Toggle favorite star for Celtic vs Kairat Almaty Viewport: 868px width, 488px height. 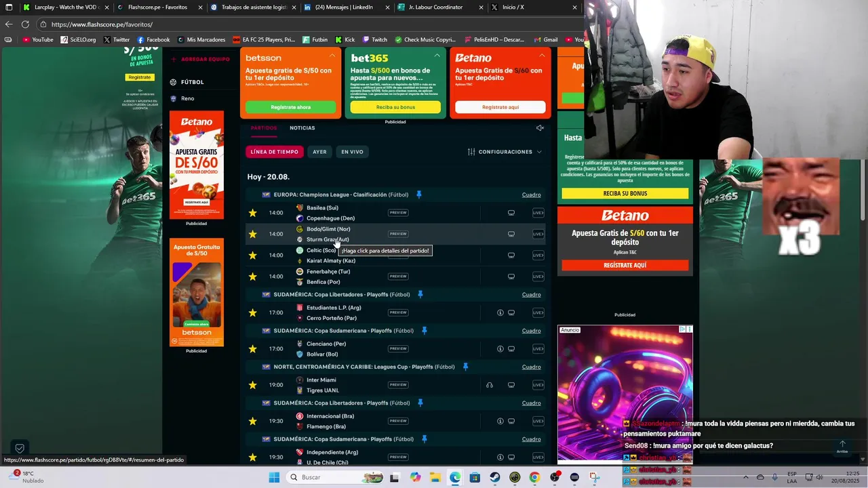tap(253, 256)
